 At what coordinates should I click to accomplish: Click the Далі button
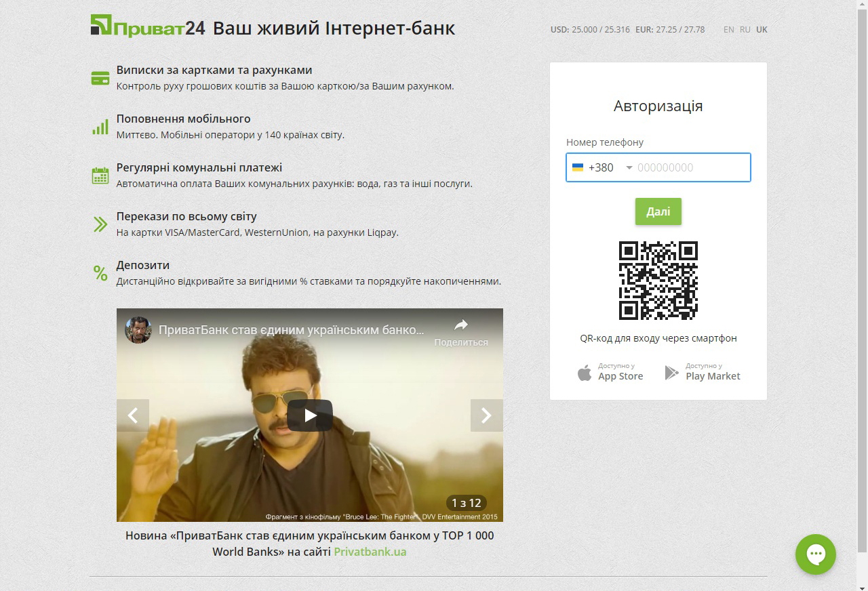point(658,211)
